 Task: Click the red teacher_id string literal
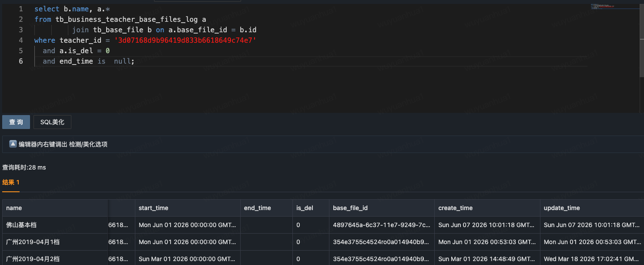tap(185, 40)
